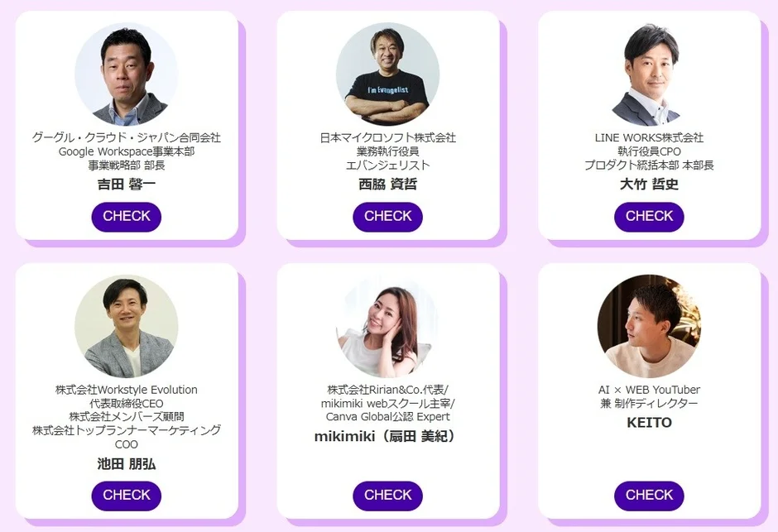Viewport: 778px width, 532px height.
Task: Click CHECK button under 大竹 哲史
Action: (649, 217)
